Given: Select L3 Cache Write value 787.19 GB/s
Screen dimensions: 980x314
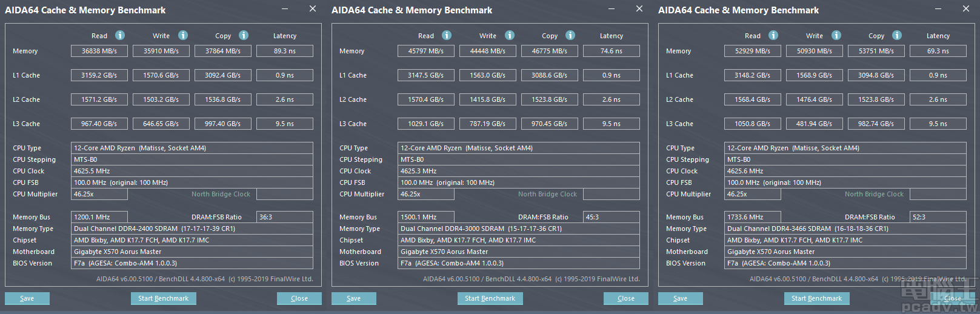Looking at the screenshot, I should pos(488,124).
